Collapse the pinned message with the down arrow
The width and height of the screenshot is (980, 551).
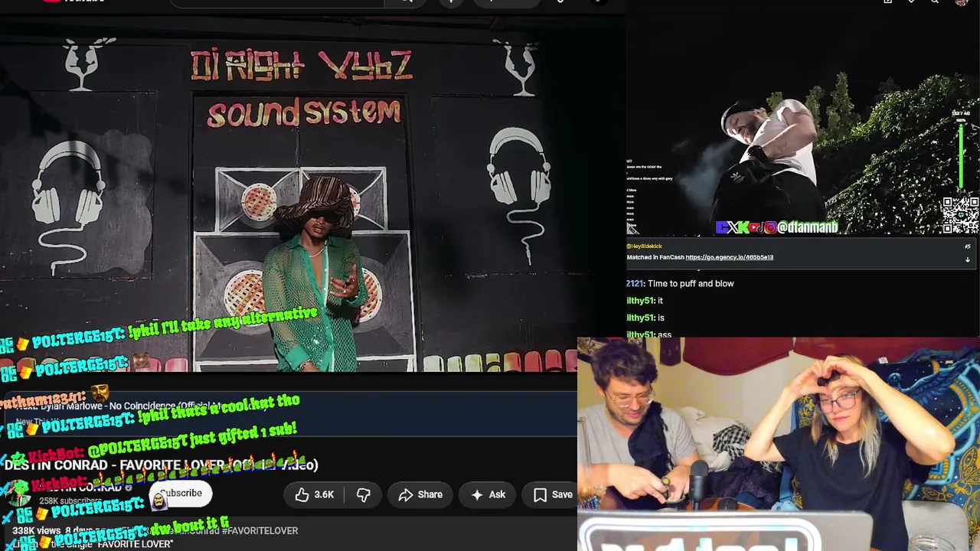(x=967, y=259)
